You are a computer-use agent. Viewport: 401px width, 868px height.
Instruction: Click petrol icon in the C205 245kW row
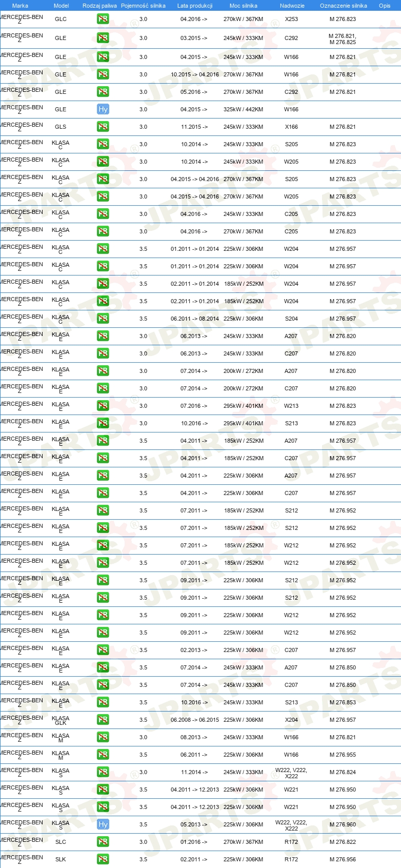[103, 214]
